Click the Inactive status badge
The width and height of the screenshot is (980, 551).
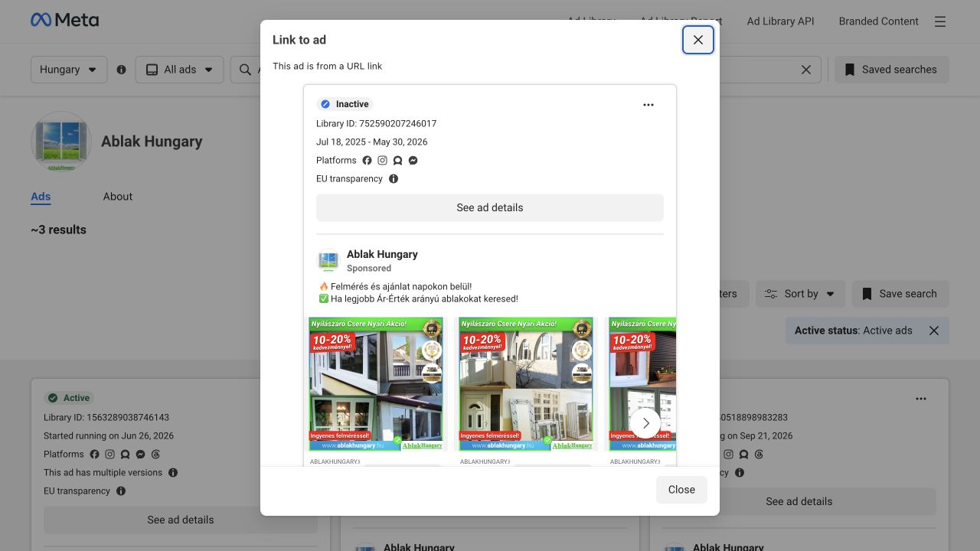tap(345, 104)
